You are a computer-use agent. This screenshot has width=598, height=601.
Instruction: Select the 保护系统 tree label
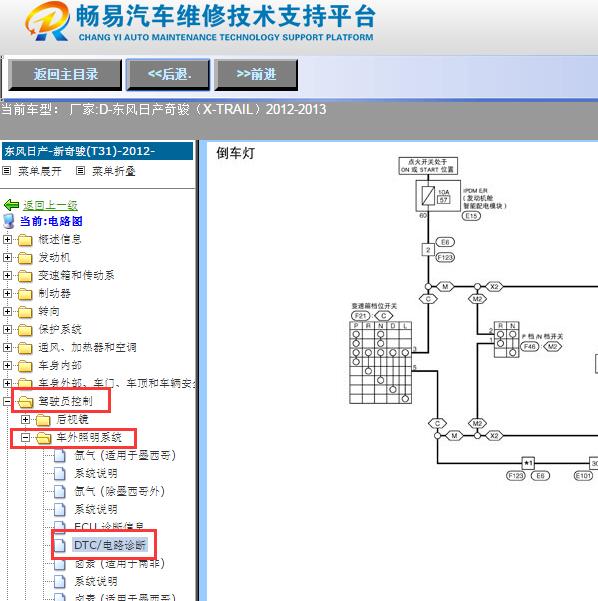[60, 330]
